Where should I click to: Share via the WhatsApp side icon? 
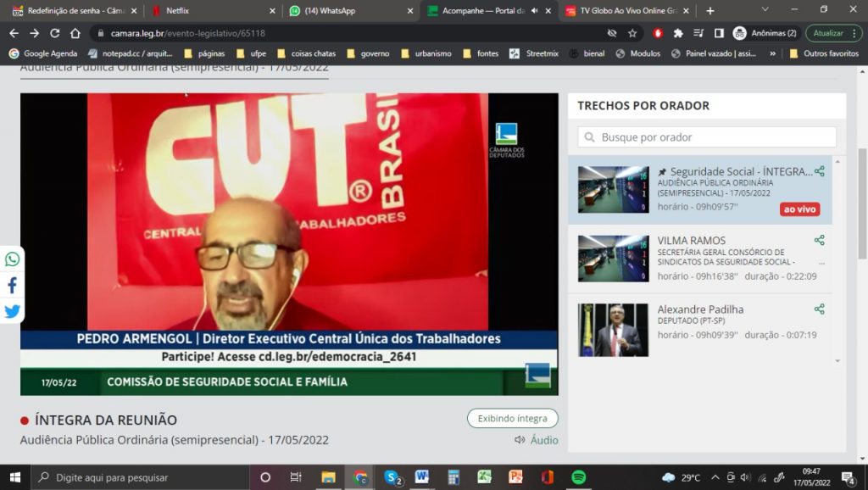[x=12, y=259]
